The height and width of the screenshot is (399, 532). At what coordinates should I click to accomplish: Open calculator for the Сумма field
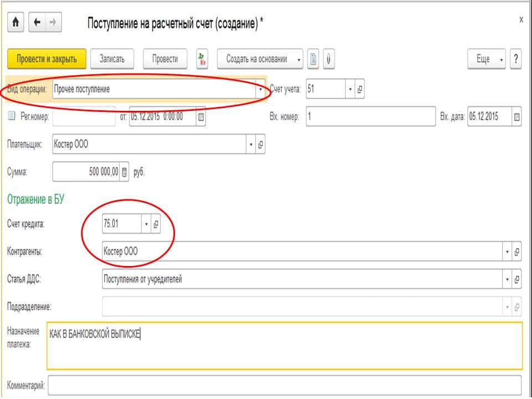tap(124, 172)
